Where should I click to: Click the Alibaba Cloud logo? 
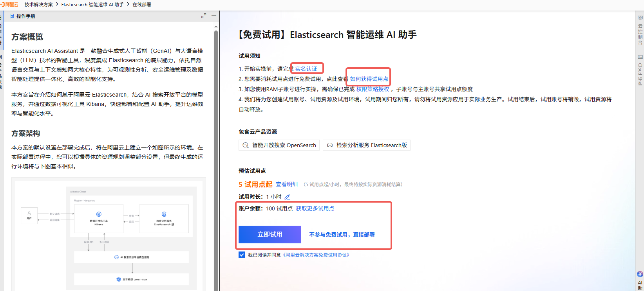[9, 5]
